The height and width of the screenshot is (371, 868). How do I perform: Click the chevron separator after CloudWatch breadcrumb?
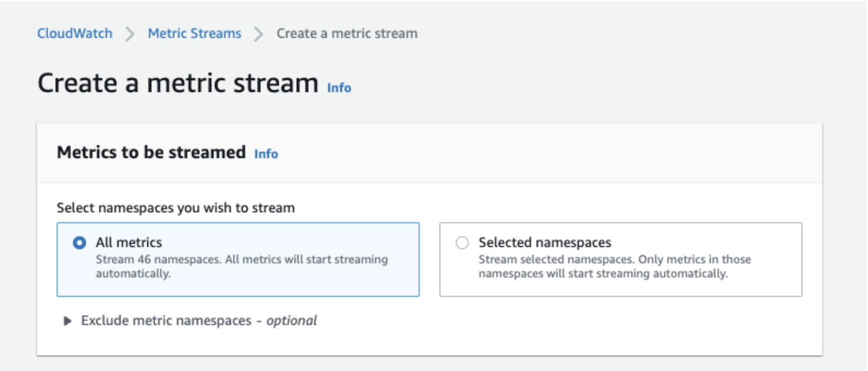coord(130,34)
